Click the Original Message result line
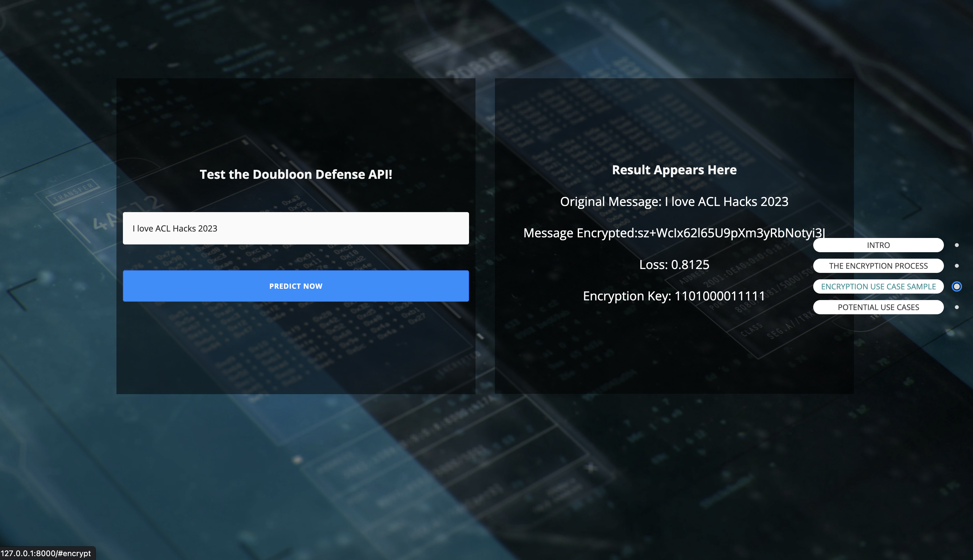The image size is (973, 560). (674, 201)
